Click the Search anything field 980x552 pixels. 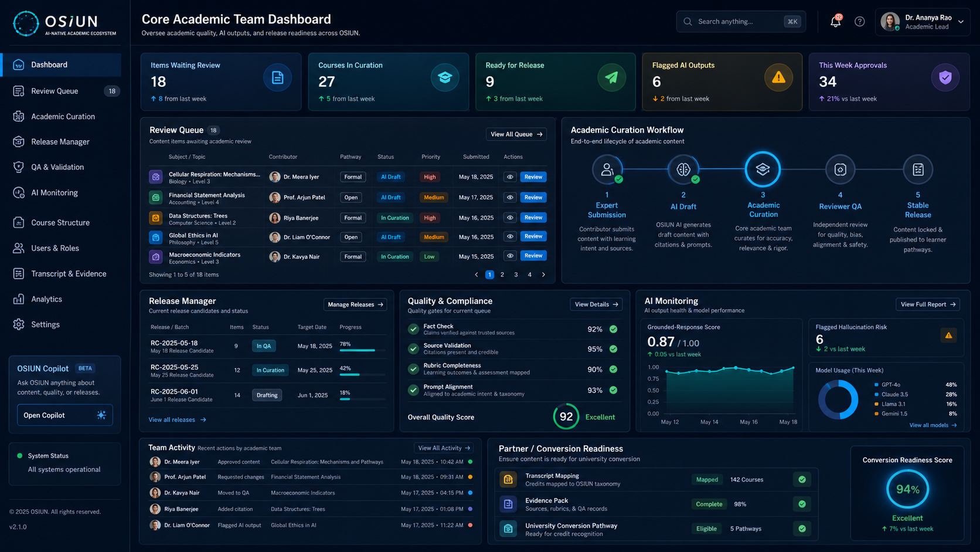[x=741, y=22]
